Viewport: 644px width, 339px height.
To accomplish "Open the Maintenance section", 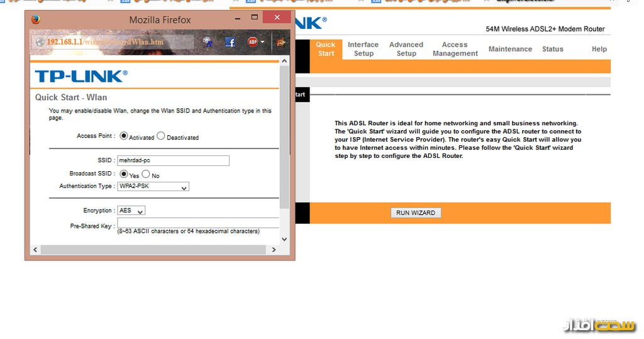I will click(x=510, y=49).
